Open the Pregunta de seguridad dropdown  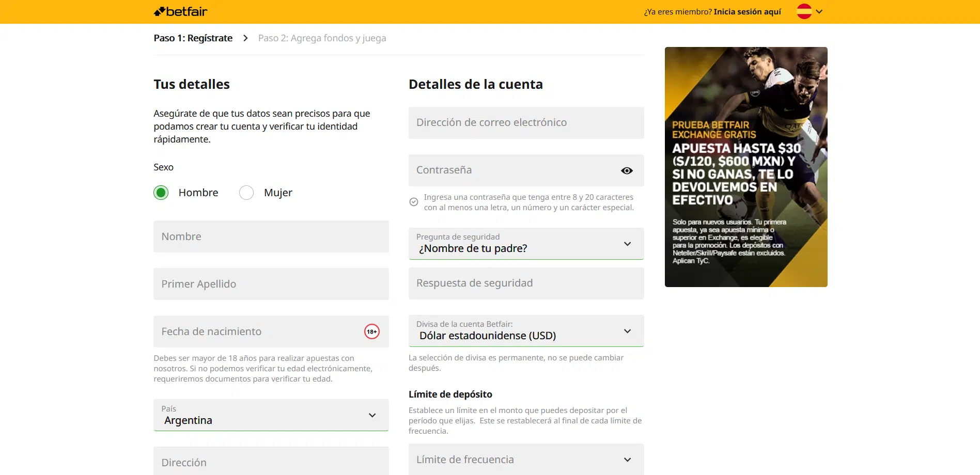[526, 244]
